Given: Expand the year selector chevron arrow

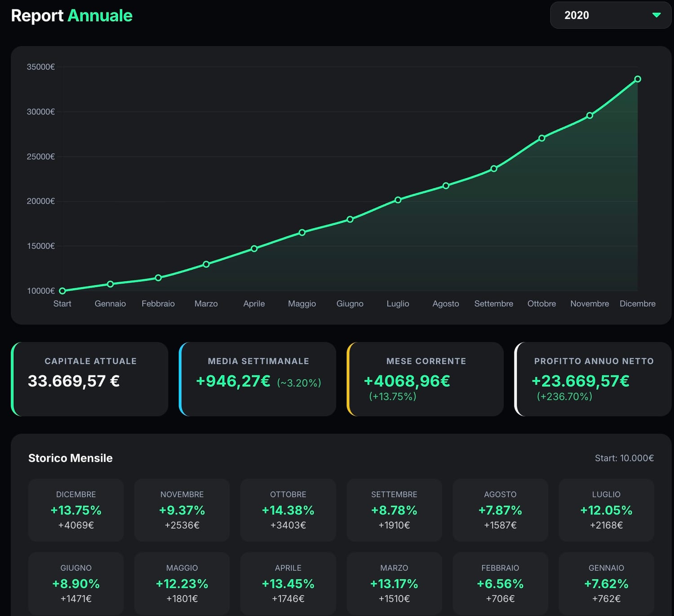Looking at the screenshot, I should (656, 15).
